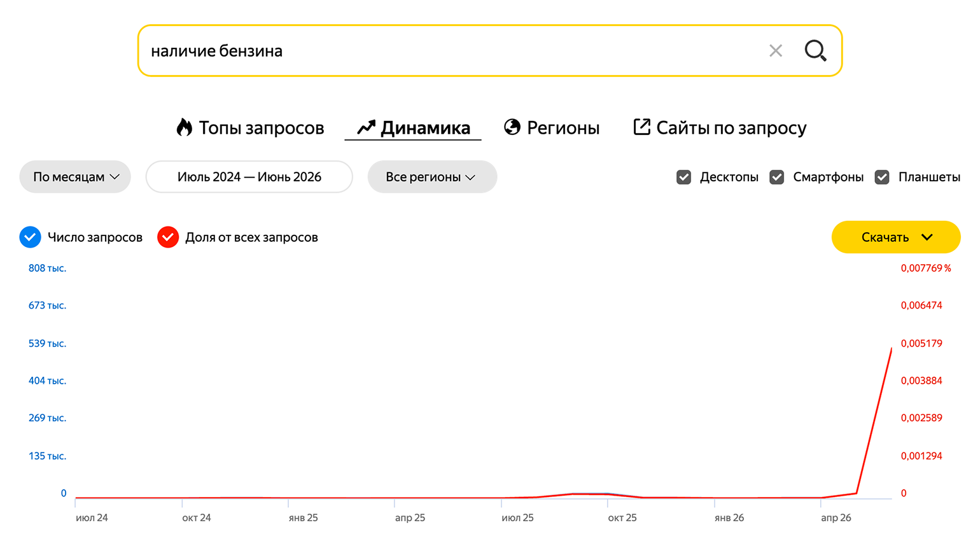The width and height of the screenshot is (980, 560).
Task: Click the trend arrow icon next to Динамика
Action: [x=366, y=128]
